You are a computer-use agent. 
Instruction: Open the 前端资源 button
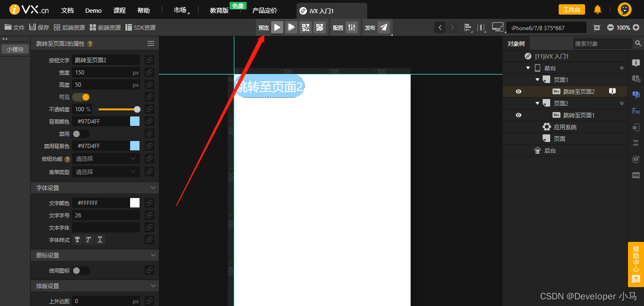coord(105,27)
